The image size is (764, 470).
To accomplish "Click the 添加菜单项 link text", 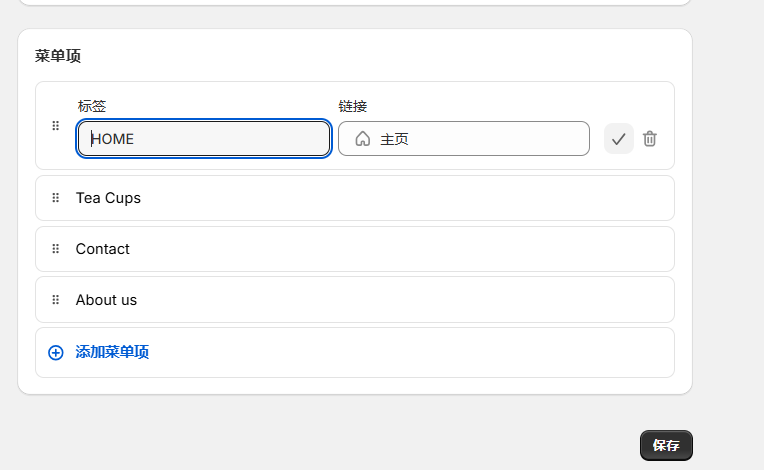I will pos(112,352).
